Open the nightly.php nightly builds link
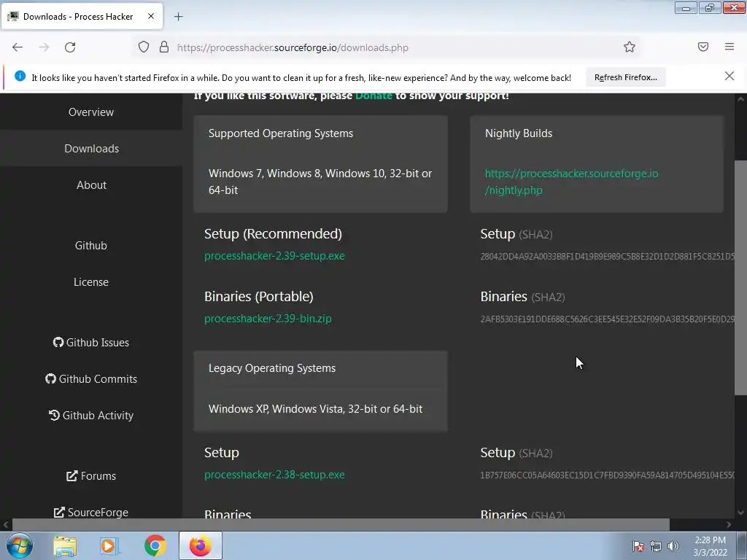747x560 pixels. [x=571, y=182]
